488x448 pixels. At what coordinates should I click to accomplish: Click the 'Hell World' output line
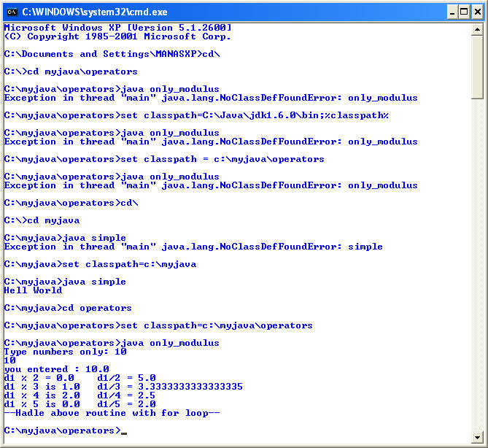(x=33, y=290)
